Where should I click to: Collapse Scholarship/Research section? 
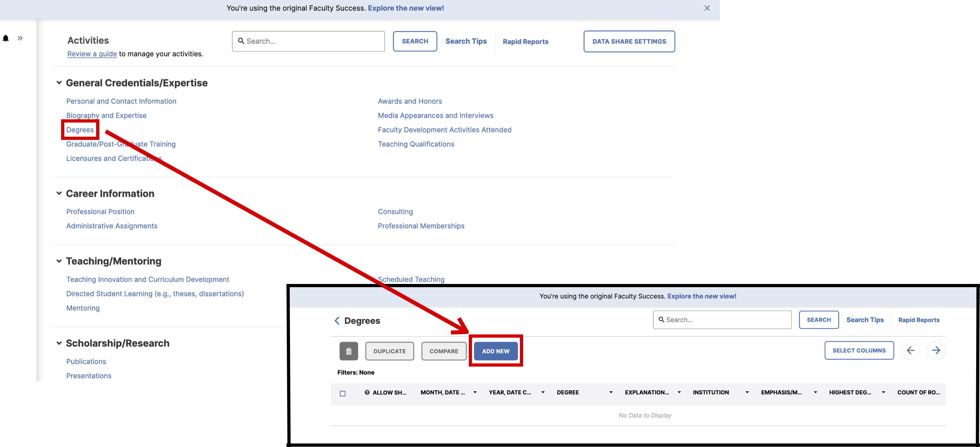pyautogui.click(x=59, y=343)
